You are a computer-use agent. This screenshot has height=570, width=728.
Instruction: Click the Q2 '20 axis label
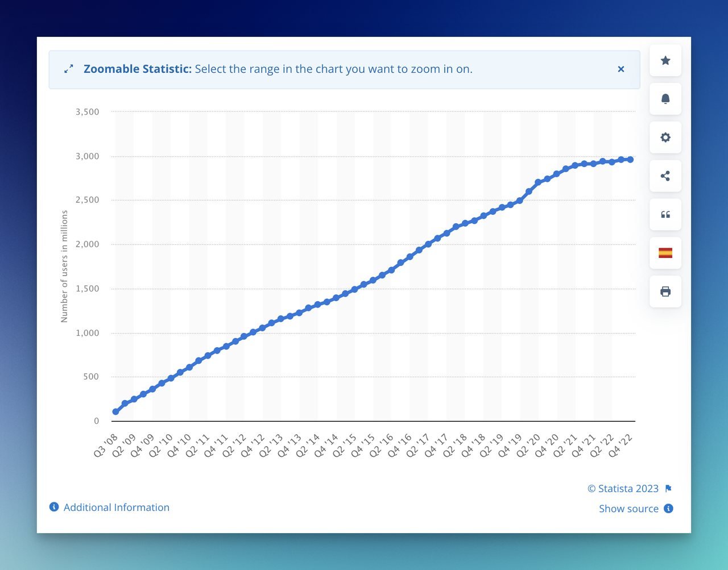tap(528, 446)
